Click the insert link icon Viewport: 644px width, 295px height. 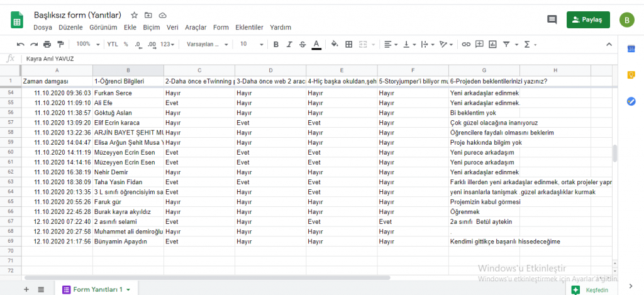466,44
